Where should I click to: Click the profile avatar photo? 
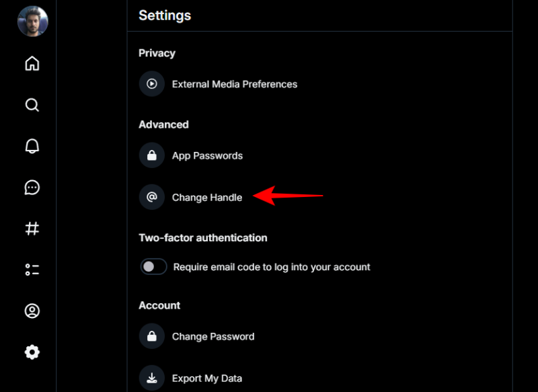click(32, 22)
